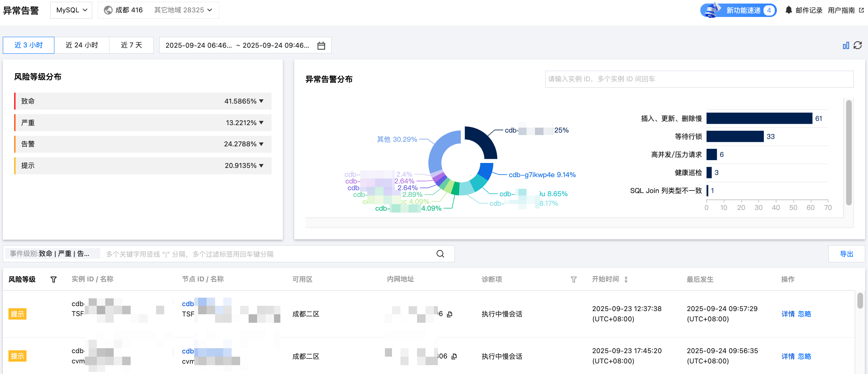
Task: Click the bell icon for 邮件记录
Action: click(789, 10)
